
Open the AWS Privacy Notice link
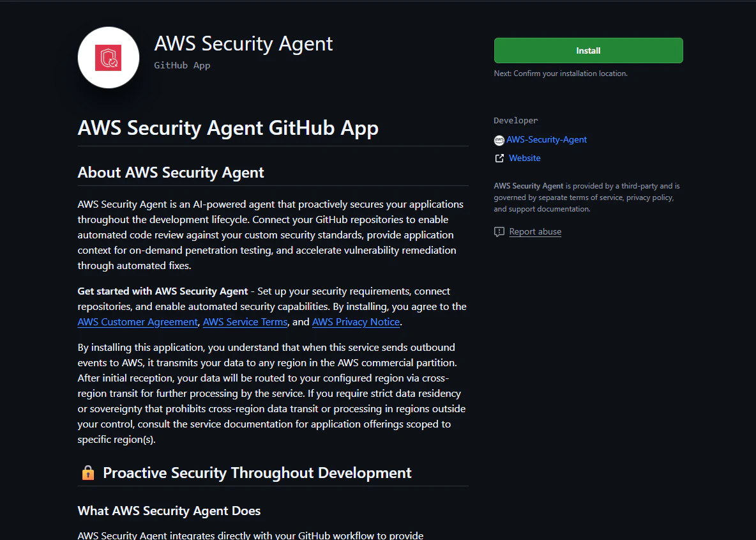tap(356, 322)
